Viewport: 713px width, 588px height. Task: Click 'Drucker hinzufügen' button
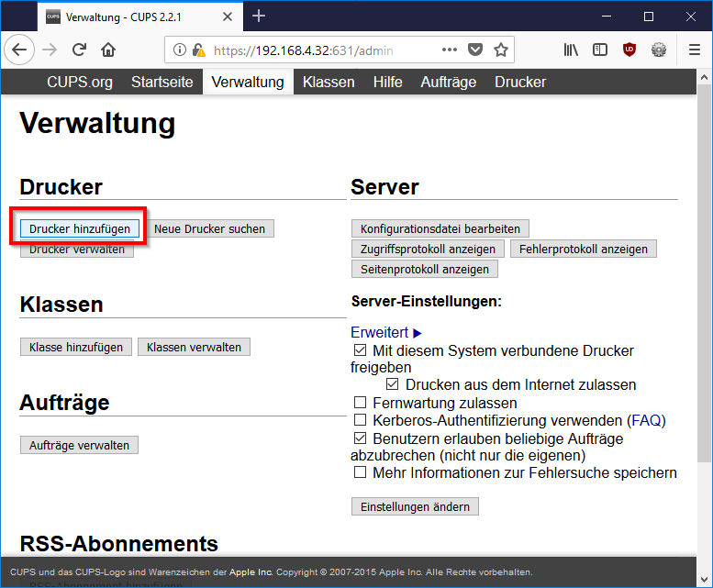(x=80, y=228)
